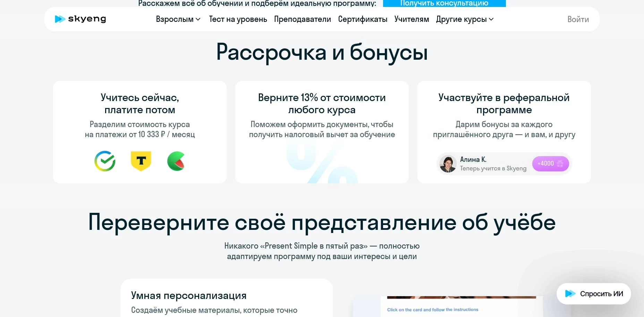Switch to the Учителям section

[x=411, y=19]
